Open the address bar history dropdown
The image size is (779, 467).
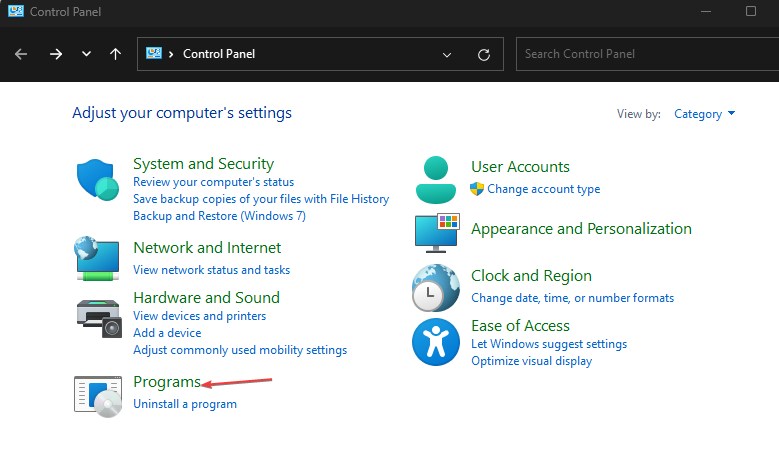446,54
